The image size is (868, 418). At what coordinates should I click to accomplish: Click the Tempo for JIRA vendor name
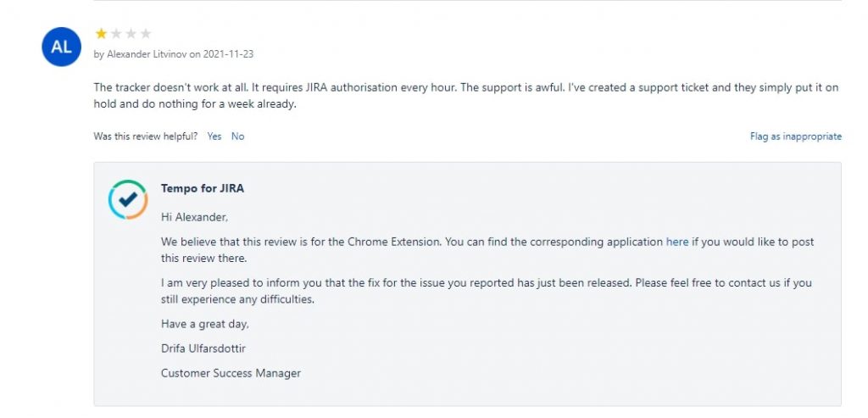pos(203,188)
